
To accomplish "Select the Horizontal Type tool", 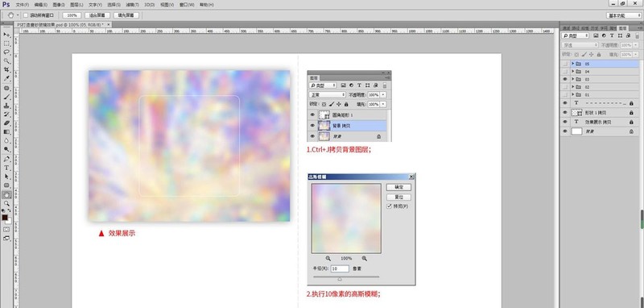I will pyautogui.click(x=6, y=168).
